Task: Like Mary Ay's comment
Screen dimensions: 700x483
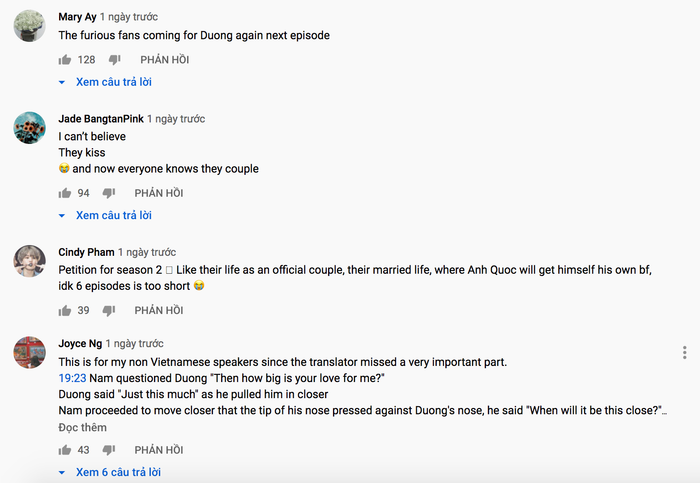Action: click(x=64, y=60)
